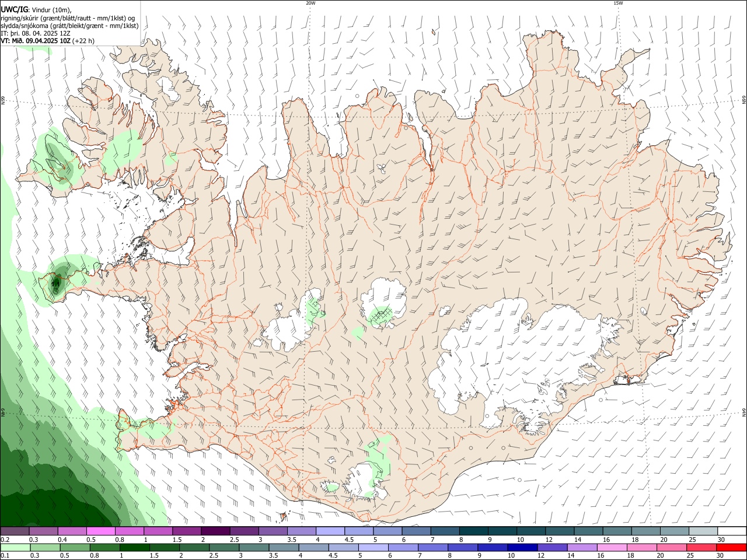
Task: Click the deep navy blue swatch labeled 10 in the lower legend row
Action: pyautogui.click(x=523, y=548)
